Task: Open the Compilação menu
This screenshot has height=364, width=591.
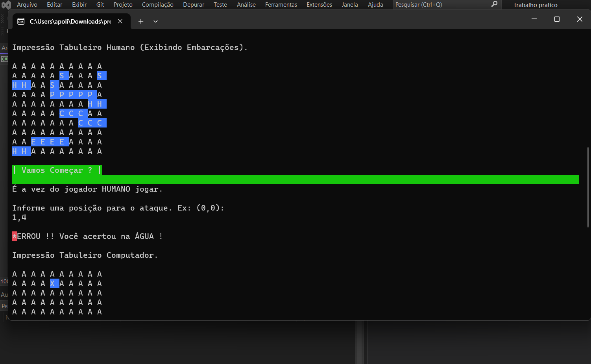Action: tap(157, 5)
